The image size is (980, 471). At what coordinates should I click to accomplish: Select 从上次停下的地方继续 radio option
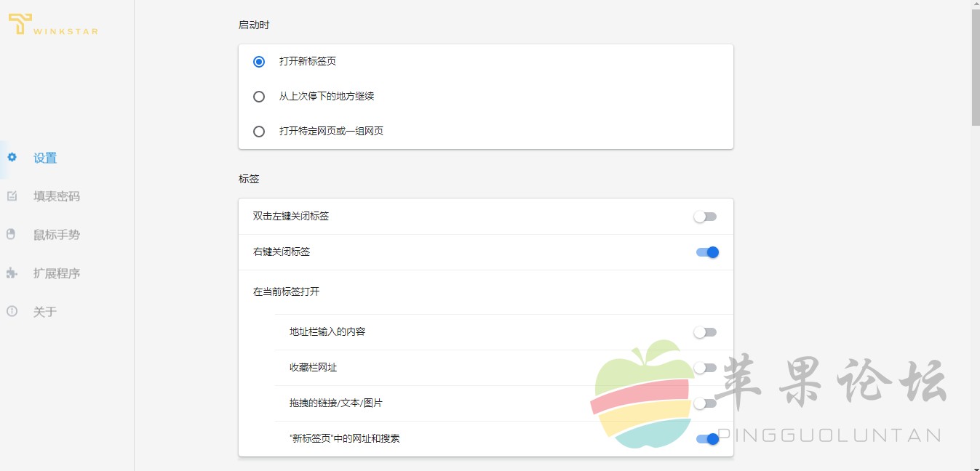pyautogui.click(x=259, y=97)
